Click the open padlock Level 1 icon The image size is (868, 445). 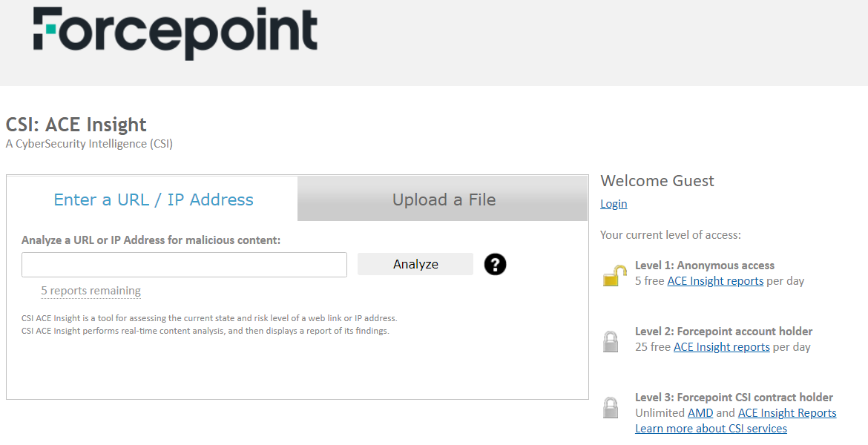(x=614, y=274)
